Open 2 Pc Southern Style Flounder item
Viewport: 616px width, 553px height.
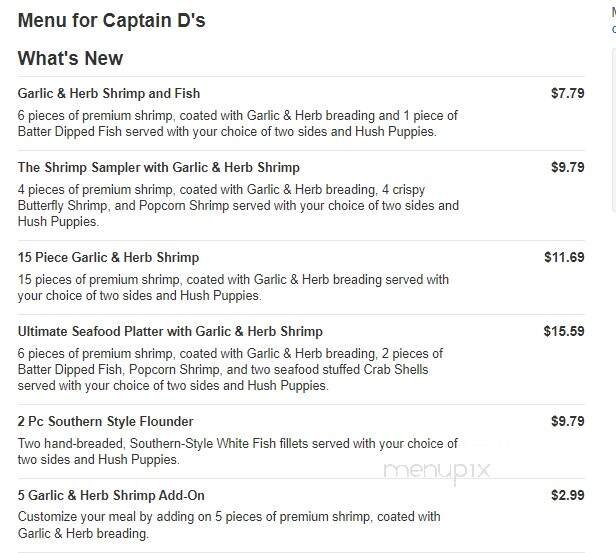coord(105,421)
